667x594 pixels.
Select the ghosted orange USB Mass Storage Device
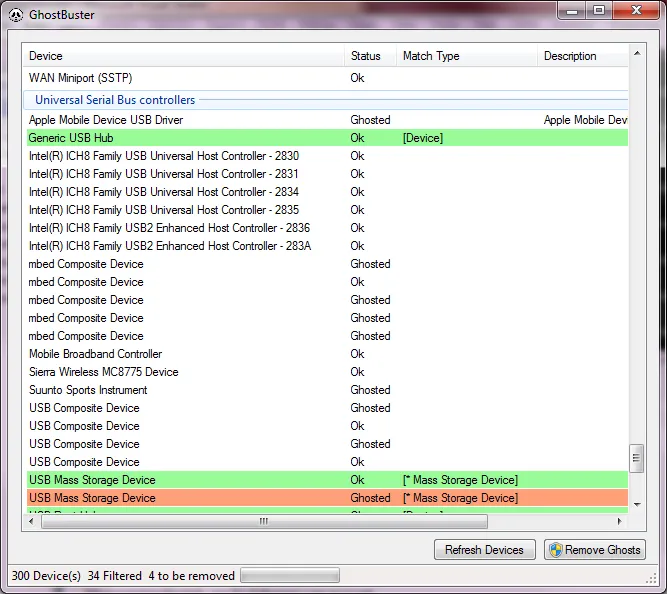pos(92,498)
